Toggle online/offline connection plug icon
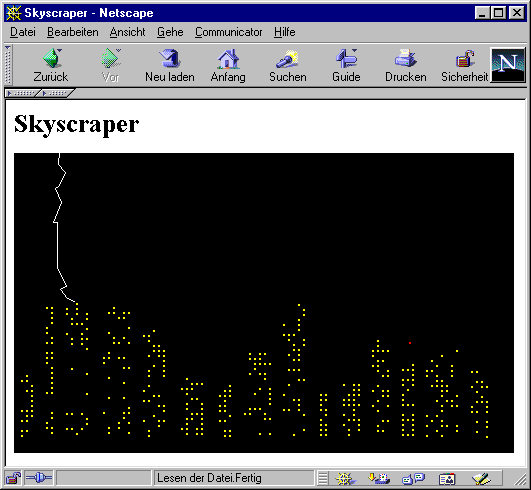The width and height of the screenshot is (531, 490). point(39,478)
